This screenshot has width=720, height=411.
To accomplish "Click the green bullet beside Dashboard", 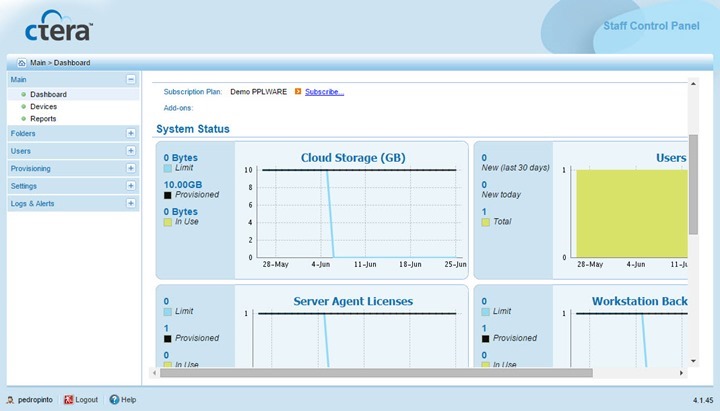I will 24,94.
